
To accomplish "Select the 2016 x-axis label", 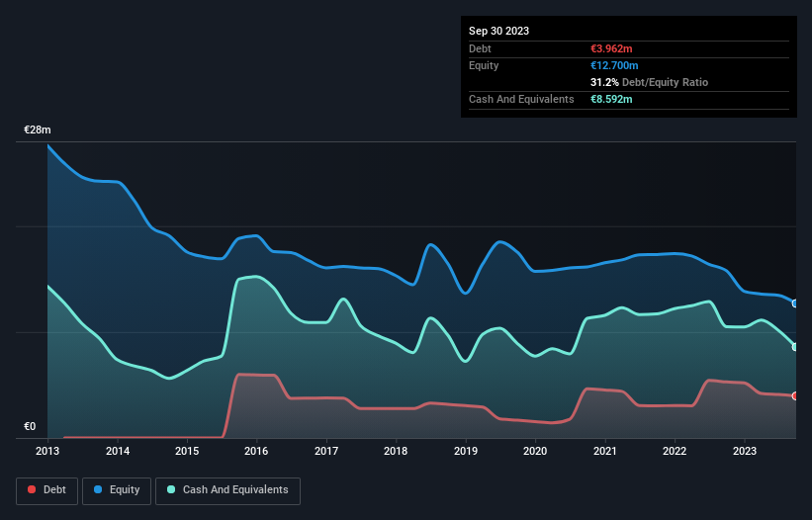I will click(256, 451).
